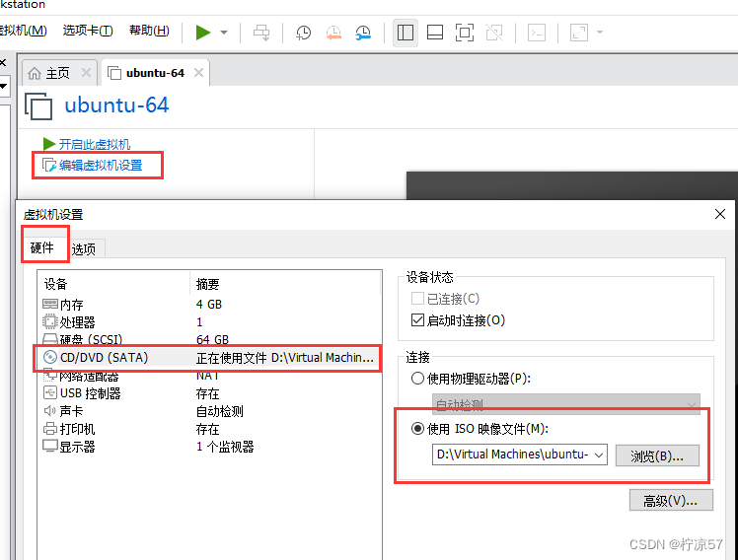The height and width of the screenshot is (560, 738).
Task: Select the 显示器 device row
Action: tap(209, 447)
